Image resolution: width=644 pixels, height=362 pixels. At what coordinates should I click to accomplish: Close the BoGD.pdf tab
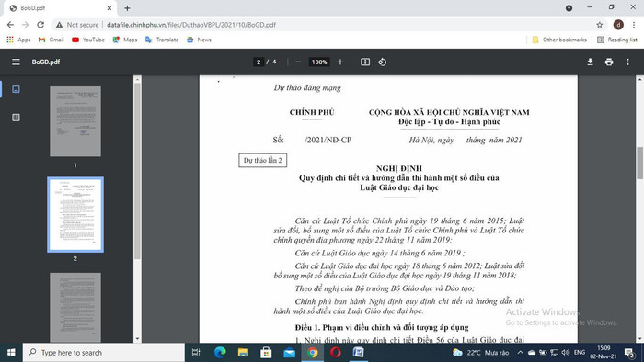(x=109, y=7)
